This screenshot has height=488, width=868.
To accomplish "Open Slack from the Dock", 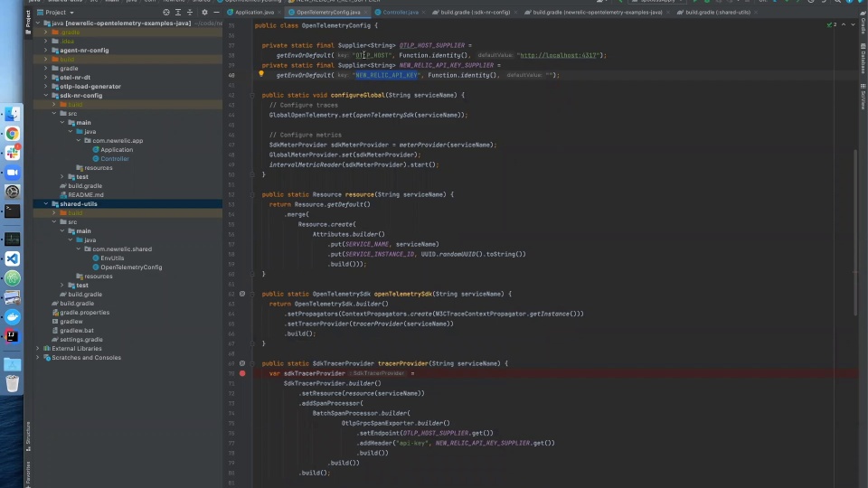I will tap(12, 153).
